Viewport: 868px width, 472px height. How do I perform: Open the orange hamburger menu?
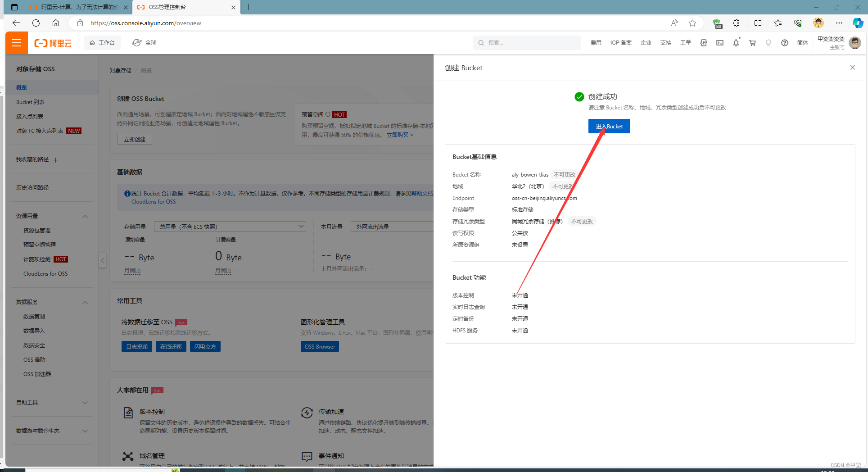pos(17,43)
